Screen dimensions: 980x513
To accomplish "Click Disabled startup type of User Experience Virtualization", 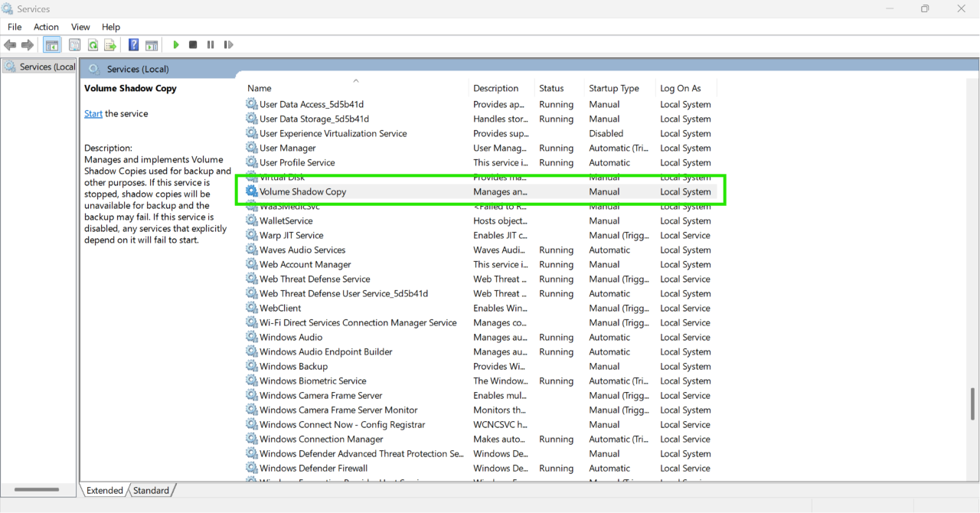I will [606, 133].
